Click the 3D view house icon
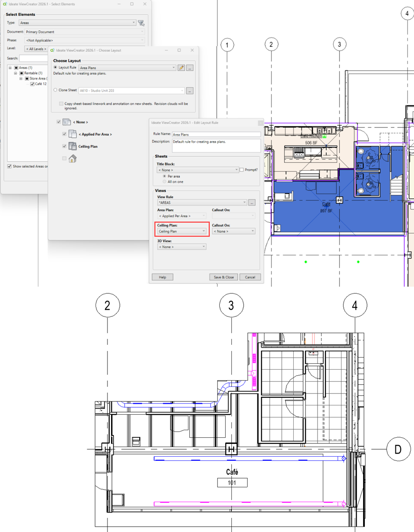 73,158
